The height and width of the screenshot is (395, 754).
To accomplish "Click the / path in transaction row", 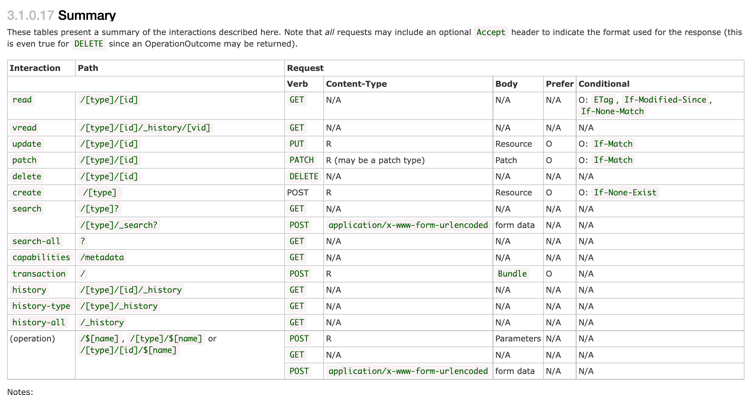I will [83, 274].
